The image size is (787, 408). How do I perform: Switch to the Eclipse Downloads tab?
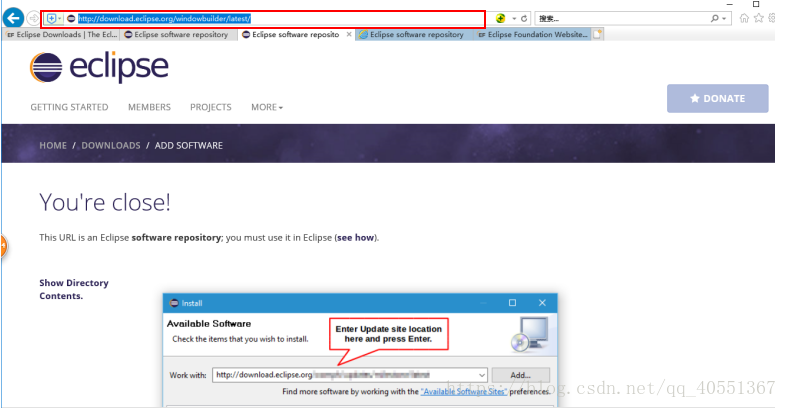pos(62,35)
